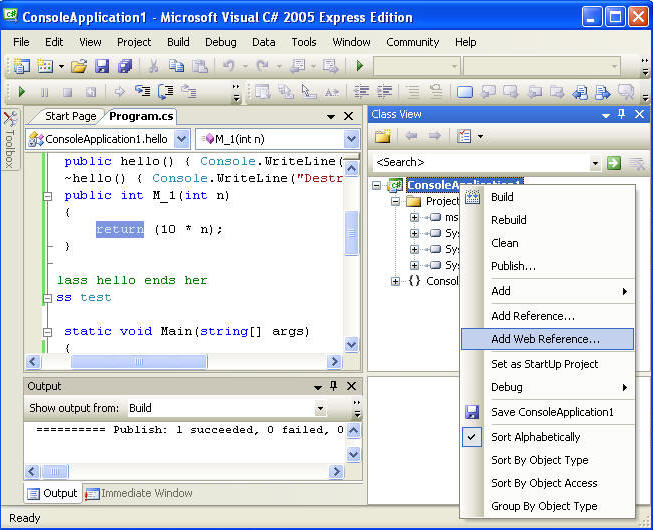Pin the Class View panel with auto-hide
The image size is (653, 530).
point(621,115)
